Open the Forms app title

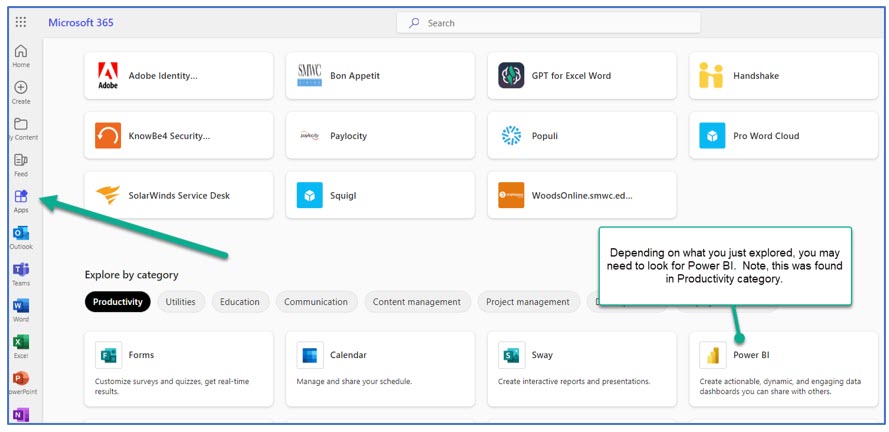click(x=141, y=355)
